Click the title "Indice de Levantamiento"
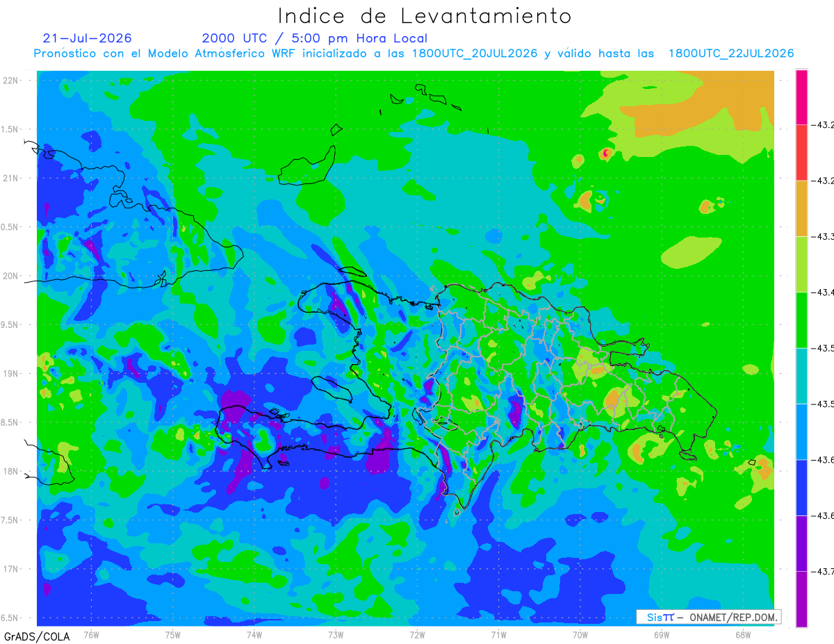 click(425, 15)
